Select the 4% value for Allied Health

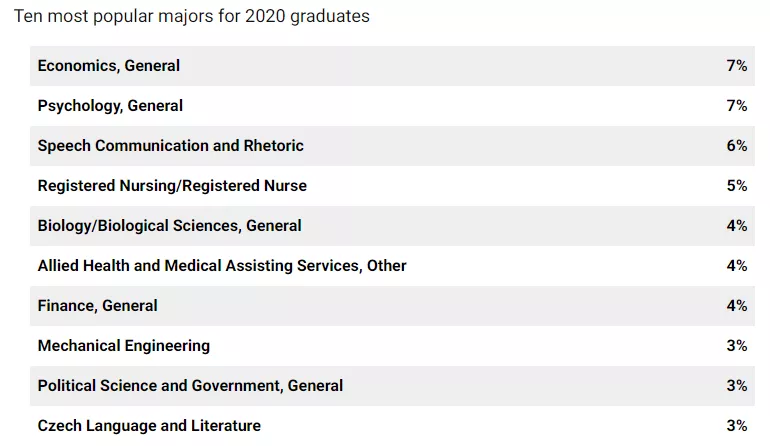tap(737, 266)
